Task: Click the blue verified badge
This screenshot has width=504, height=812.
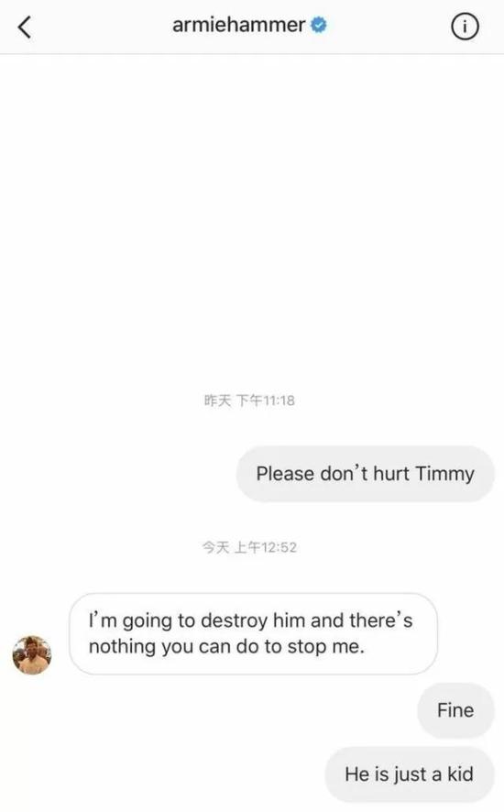Action: pyautogui.click(x=319, y=25)
